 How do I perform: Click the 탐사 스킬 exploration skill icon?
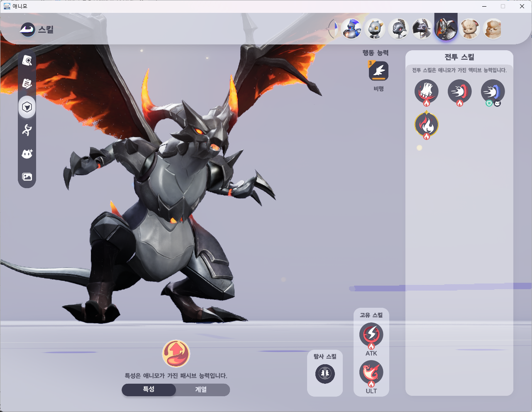(x=325, y=374)
